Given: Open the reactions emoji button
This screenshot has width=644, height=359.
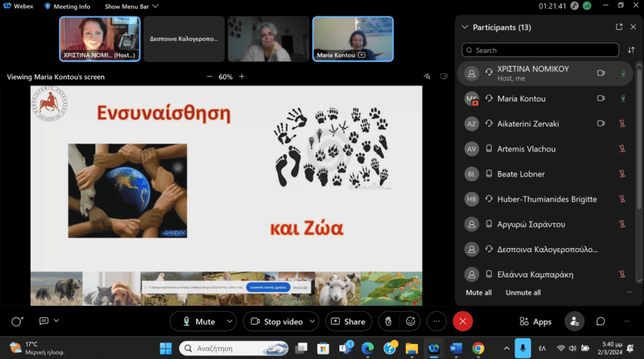Looking at the screenshot, I should pos(410,322).
